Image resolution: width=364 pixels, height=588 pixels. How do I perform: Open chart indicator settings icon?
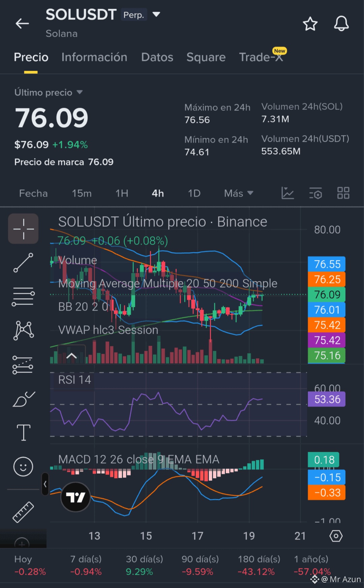[315, 193]
